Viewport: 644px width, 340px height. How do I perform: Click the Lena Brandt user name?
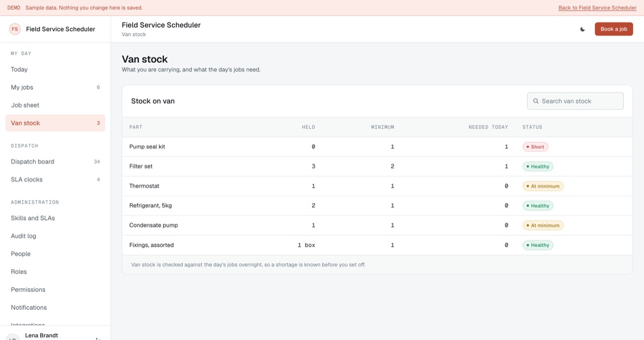[41, 335]
